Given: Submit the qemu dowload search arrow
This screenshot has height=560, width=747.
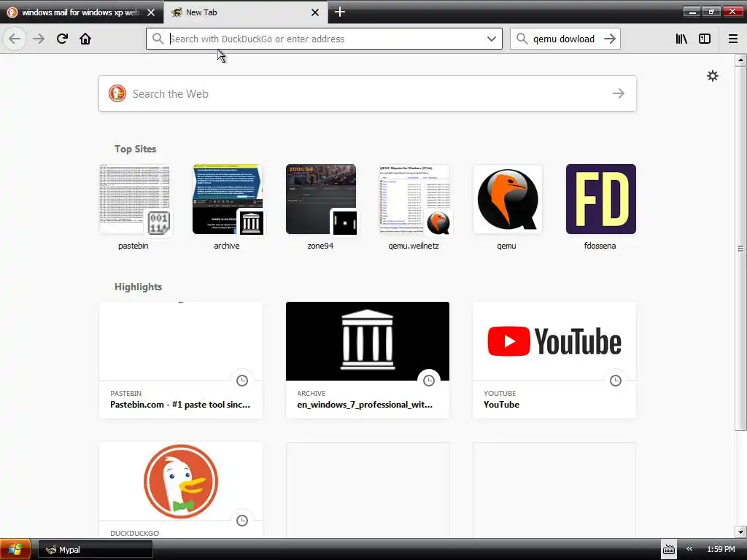Looking at the screenshot, I should pos(610,39).
